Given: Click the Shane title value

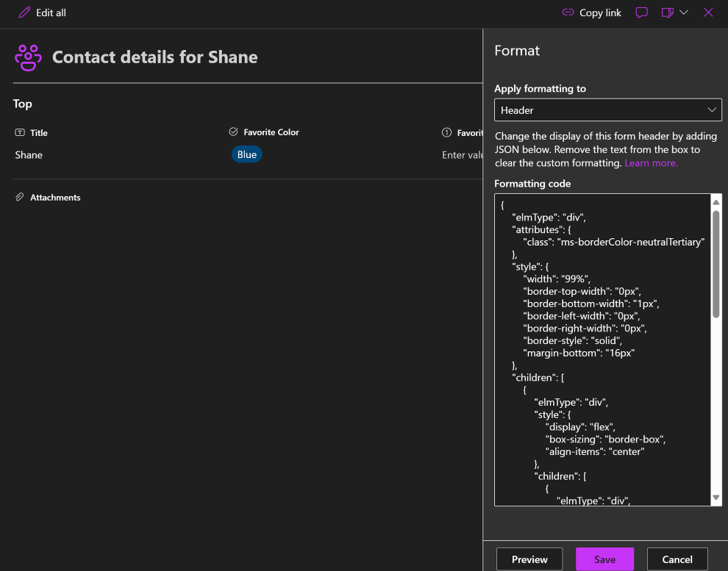Looking at the screenshot, I should (29, 155).
